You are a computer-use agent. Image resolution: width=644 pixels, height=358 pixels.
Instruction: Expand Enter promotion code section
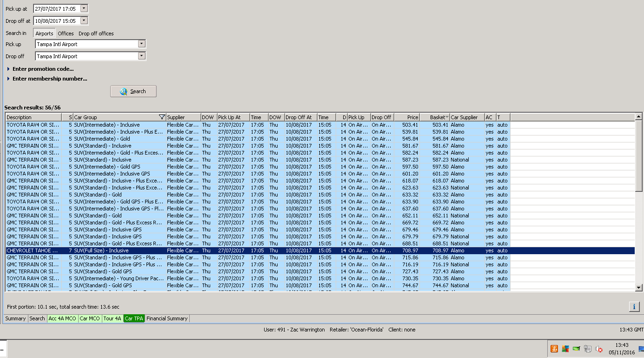[40, 69]
